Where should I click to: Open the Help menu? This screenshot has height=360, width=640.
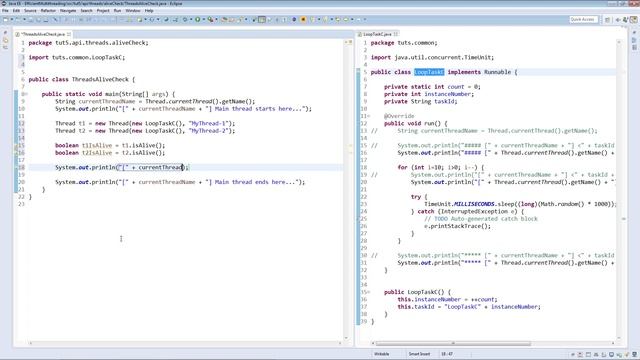point(149,11)
